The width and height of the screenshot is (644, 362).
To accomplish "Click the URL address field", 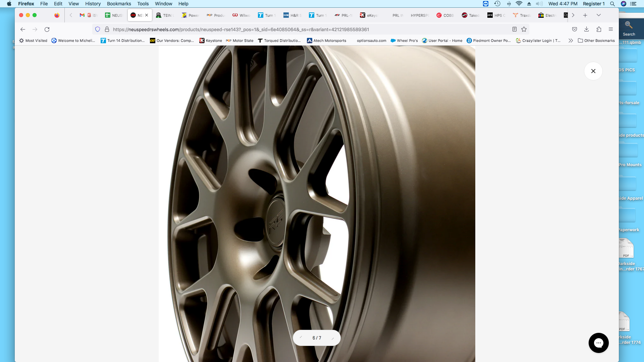I will pos(241,29).
